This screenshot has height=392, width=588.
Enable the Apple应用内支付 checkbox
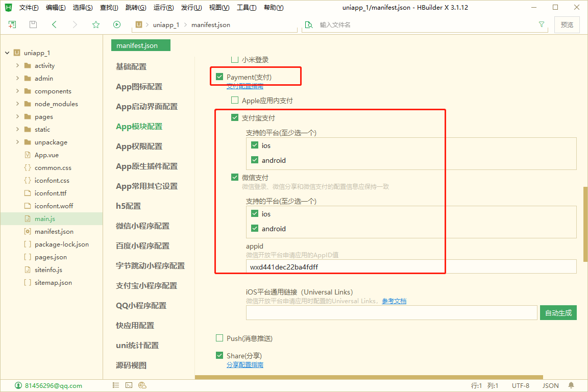(x=235, y=101)
